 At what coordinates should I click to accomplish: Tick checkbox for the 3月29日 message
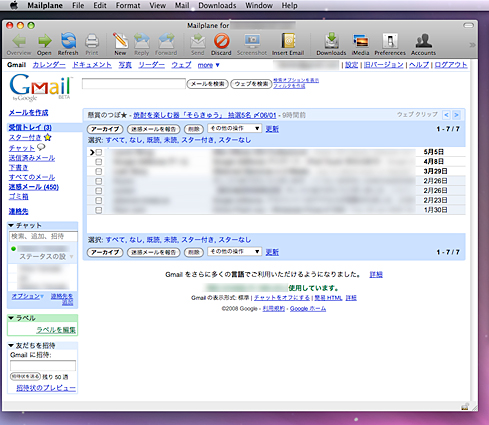(99, 171)
